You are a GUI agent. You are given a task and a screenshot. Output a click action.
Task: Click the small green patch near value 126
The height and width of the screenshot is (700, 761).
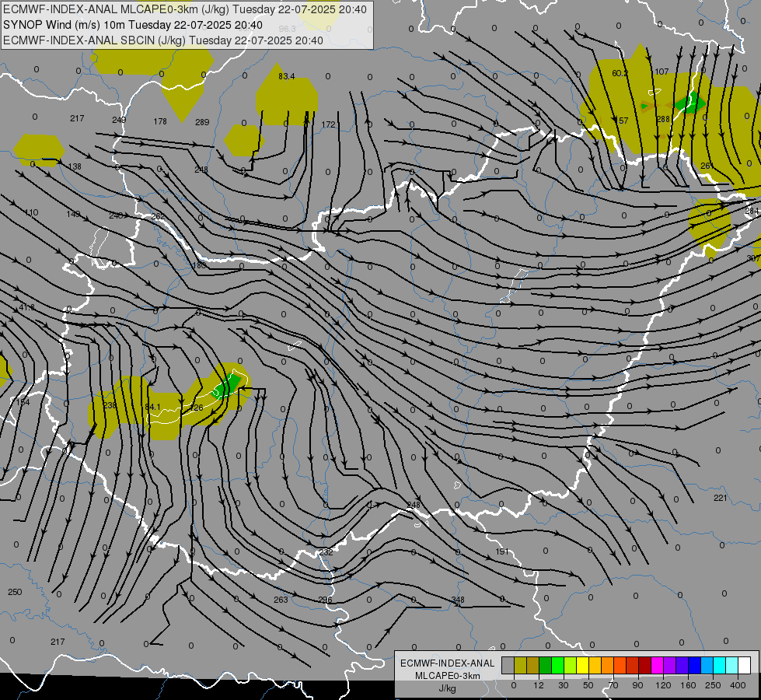pos(227,387)
